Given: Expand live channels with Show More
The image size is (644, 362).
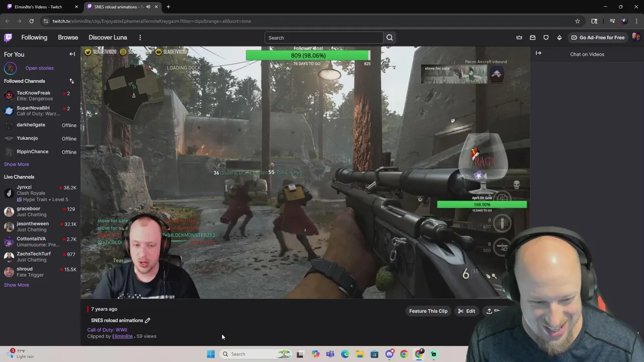Looking at the screenshot, I should tap(16, 285).
